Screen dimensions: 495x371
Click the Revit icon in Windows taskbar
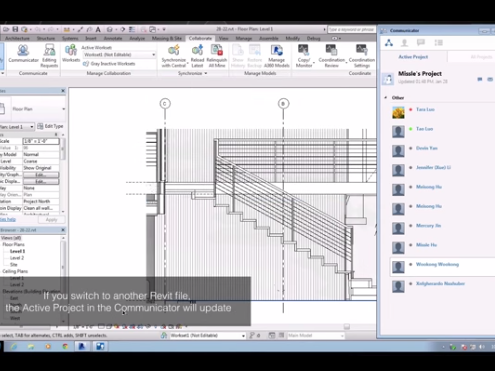click(x=82, y=346)
